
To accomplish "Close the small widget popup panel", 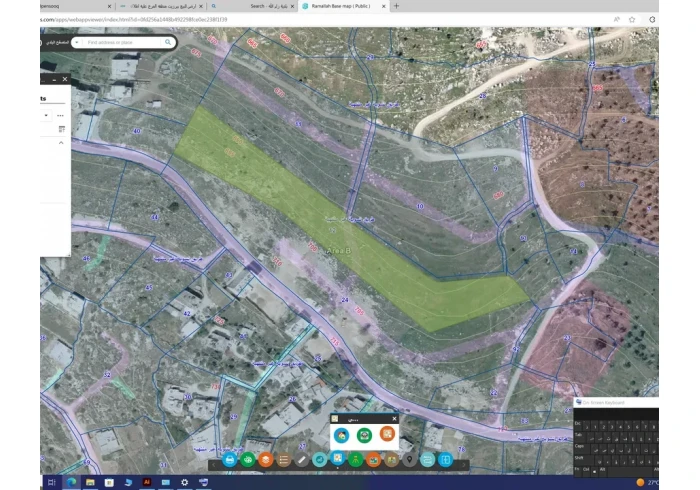I will tap(395, 419).
